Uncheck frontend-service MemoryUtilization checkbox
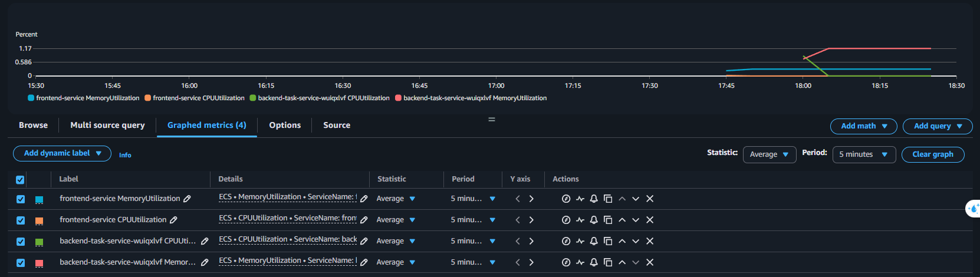Viewport: 980px width, 277px height. click(21, 199)
